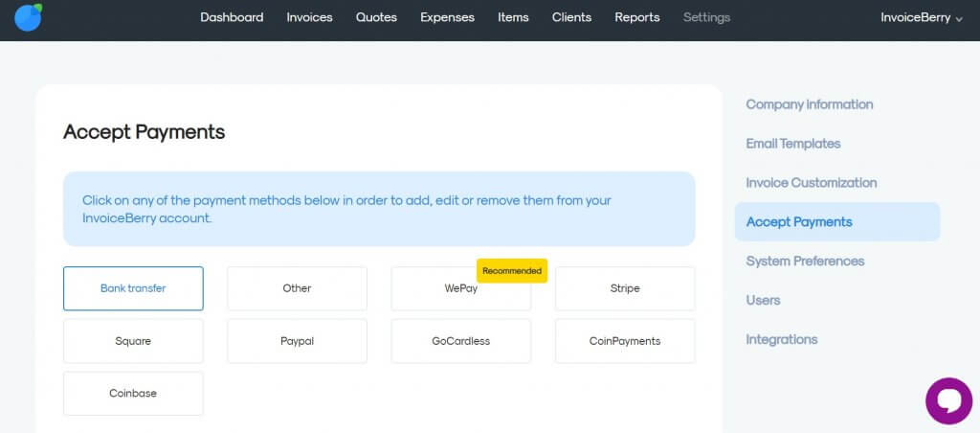Select Accept Payments in the sidebar

coord(837,221)
